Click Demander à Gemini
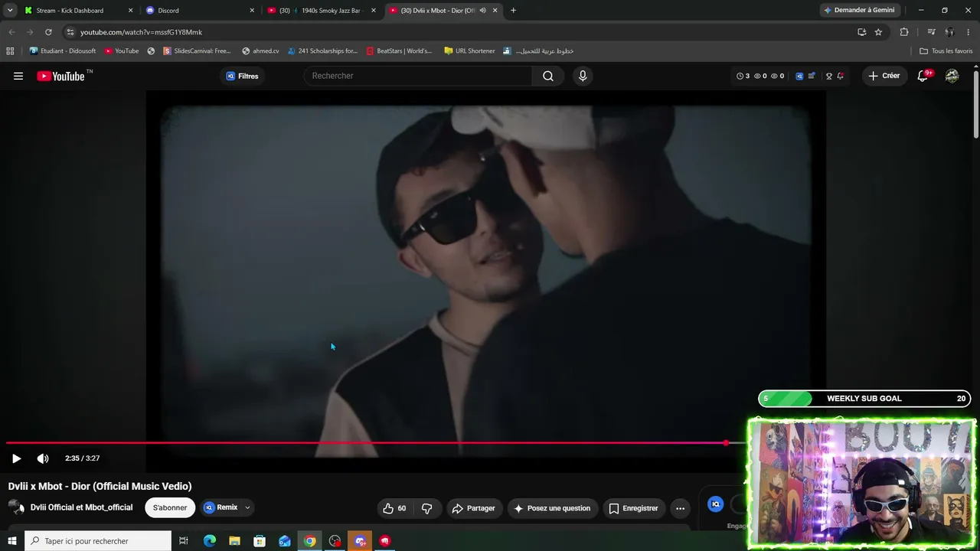Viewport: 980px width, 551px height. click(859, 11)
